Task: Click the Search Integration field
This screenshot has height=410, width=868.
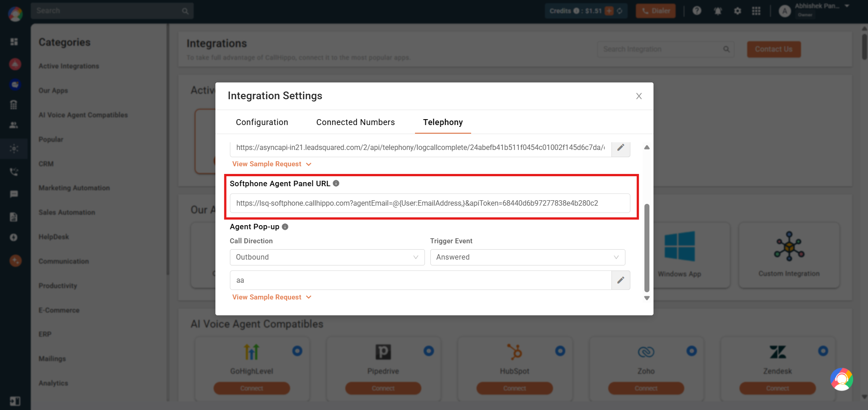Action: 666,49
